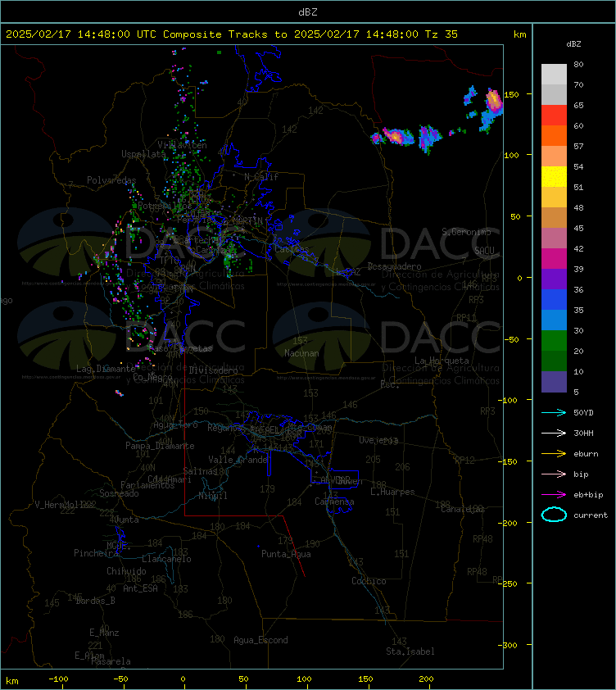
Task: Pick the bright yellow swatch between 54 and 51
Action: [554, 177]
